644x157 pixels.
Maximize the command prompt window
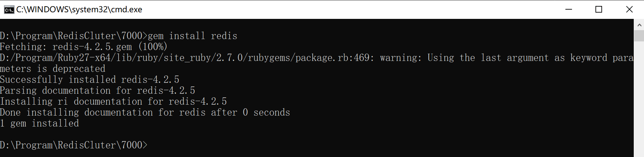[x=599, y=10]
